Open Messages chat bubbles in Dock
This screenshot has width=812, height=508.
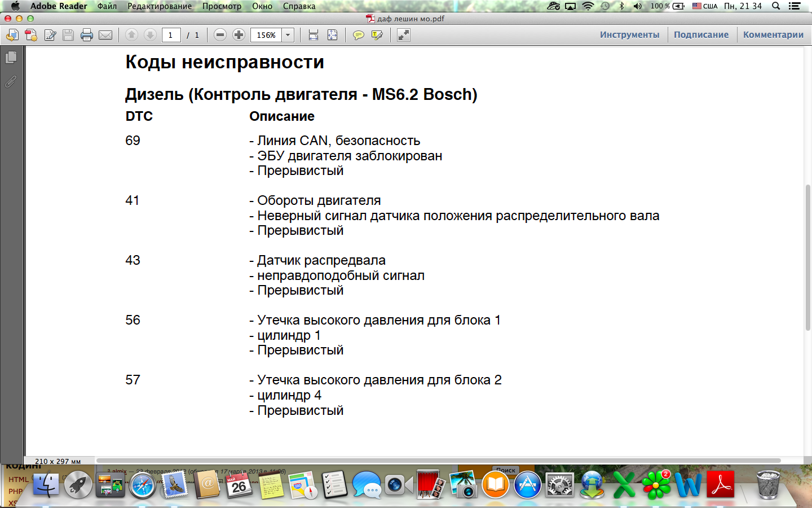[x=367, y=485]
